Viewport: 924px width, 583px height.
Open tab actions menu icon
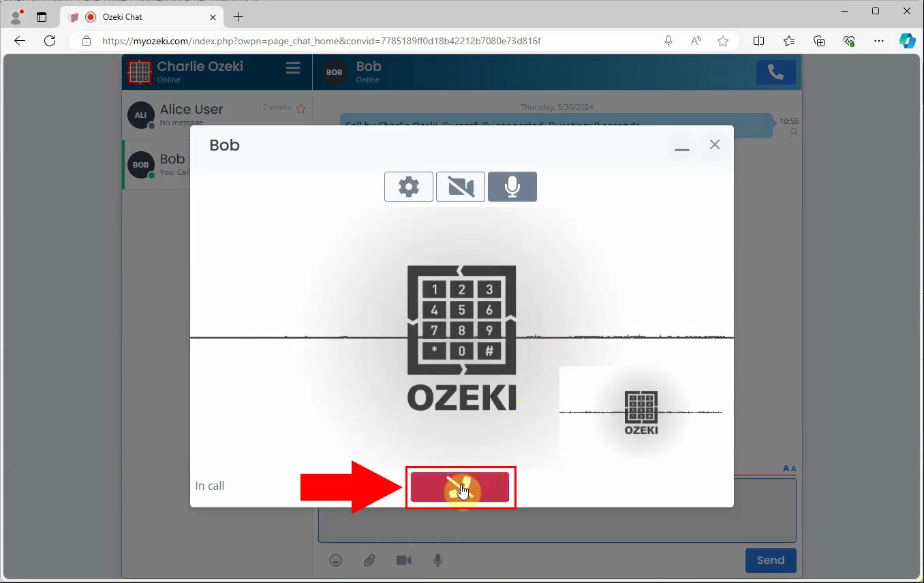point(42,17)
